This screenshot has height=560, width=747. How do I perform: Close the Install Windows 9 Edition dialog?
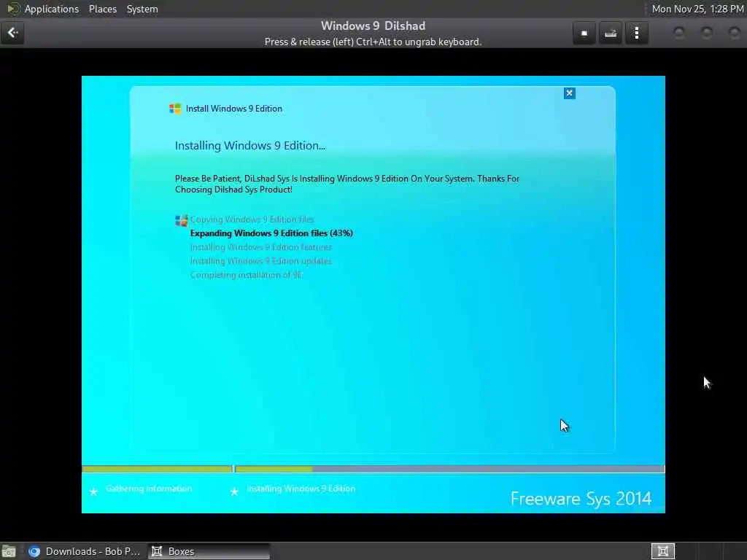[x=569, y=93]
